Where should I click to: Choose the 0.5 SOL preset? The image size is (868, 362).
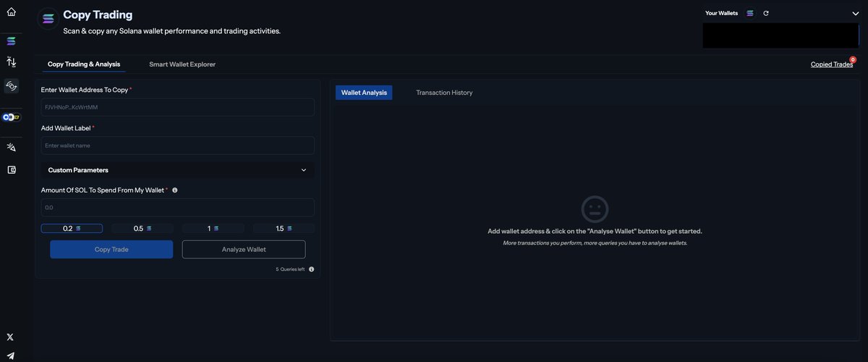click(142, 228)
